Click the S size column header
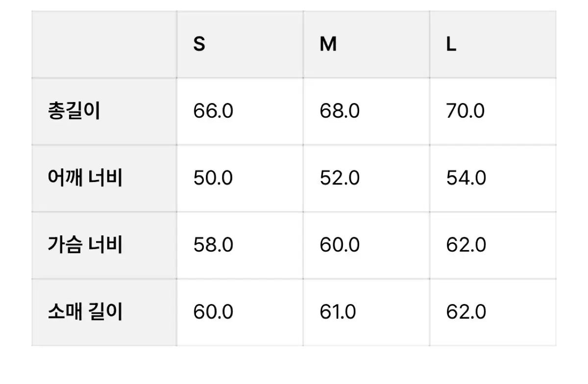Viewport: 588px width, 384px height. coord(199,45)
